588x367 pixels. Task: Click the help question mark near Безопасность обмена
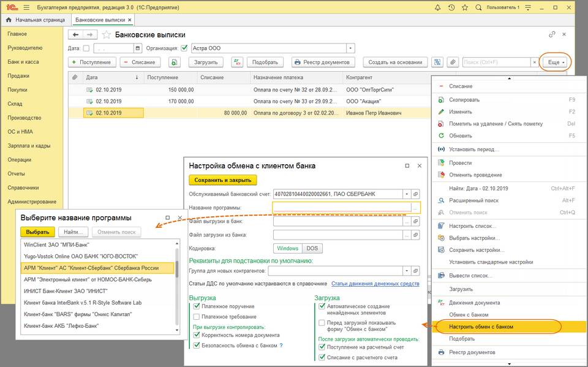click(281, 345)
